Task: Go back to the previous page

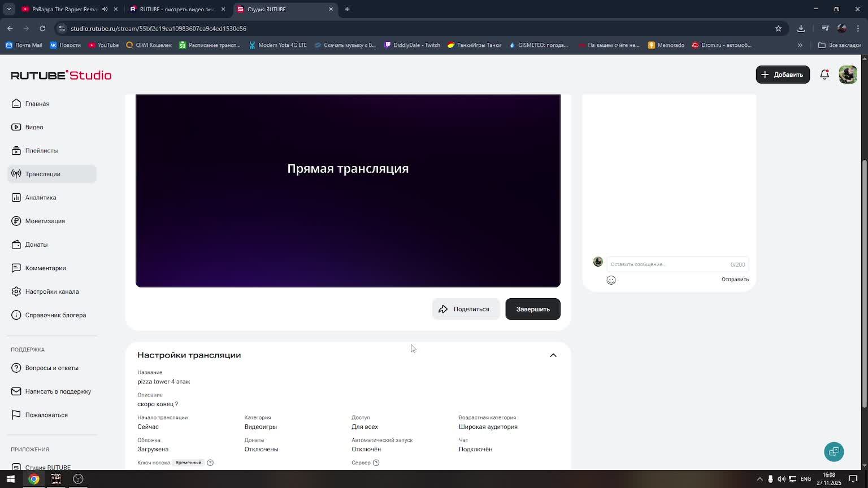Action: [10, 28]
